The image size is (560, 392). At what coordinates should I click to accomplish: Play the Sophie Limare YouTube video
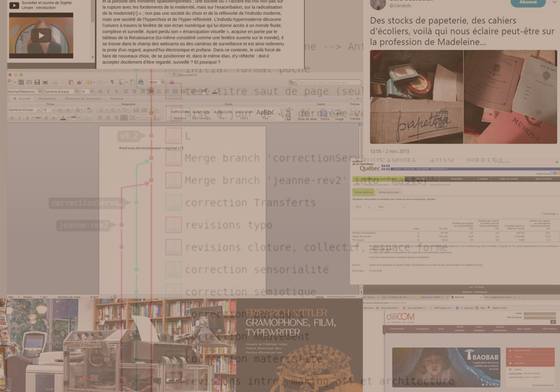pyautogui.click(x=41, y=35)
